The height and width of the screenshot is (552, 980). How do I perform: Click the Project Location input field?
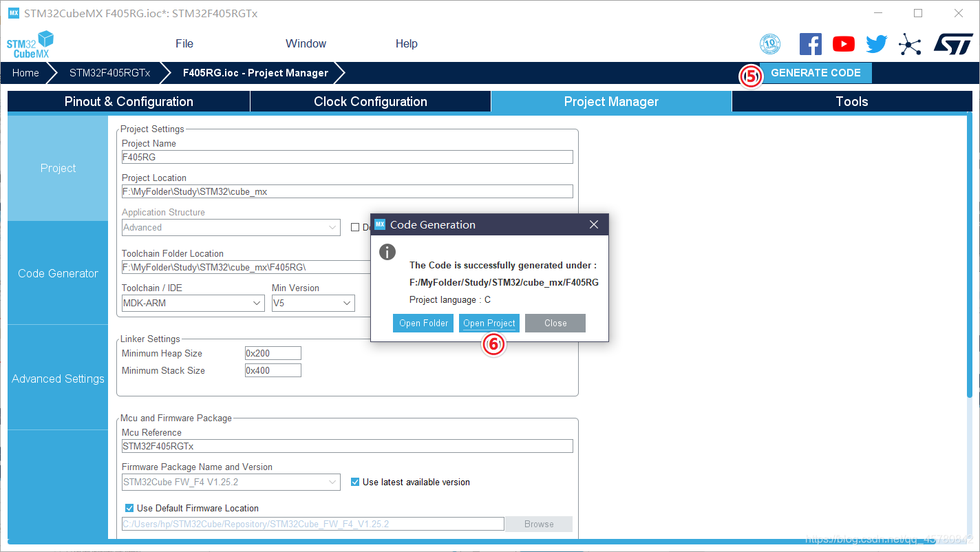click(347, 191)
